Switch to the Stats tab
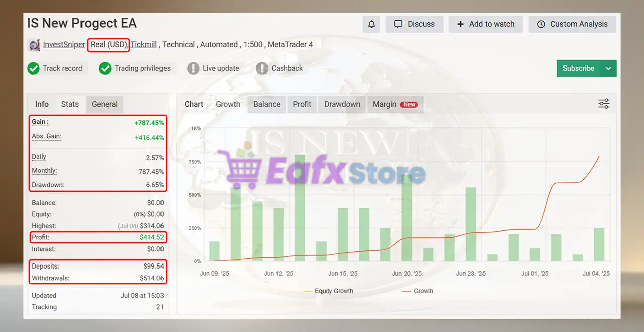This screenshot has height=332, width=644. point(70,104)
